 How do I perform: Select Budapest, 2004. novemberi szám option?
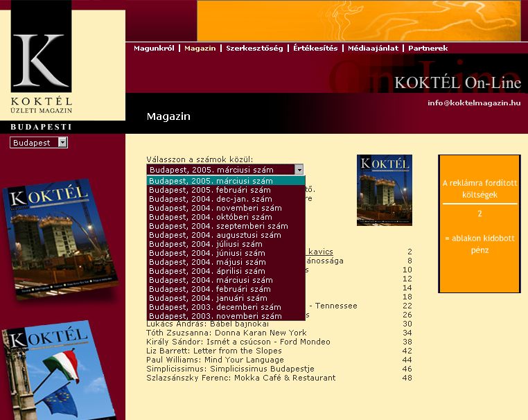click(x=226, y=208)
